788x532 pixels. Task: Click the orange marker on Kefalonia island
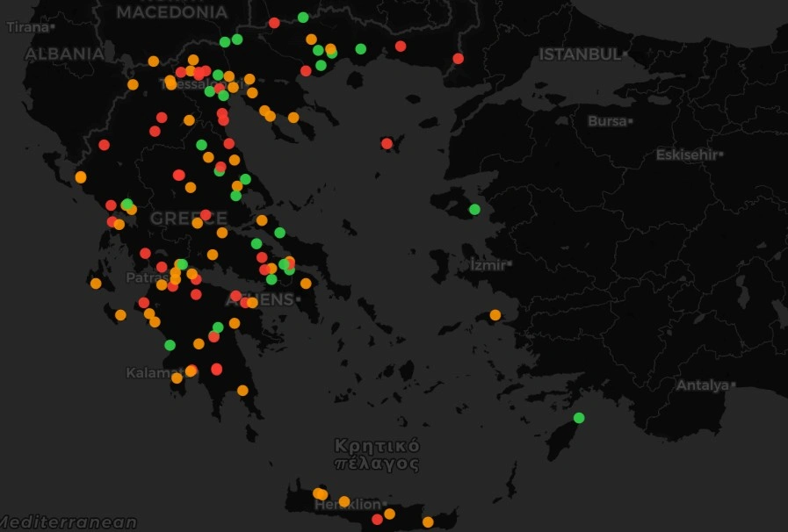(x=96, y=284)
